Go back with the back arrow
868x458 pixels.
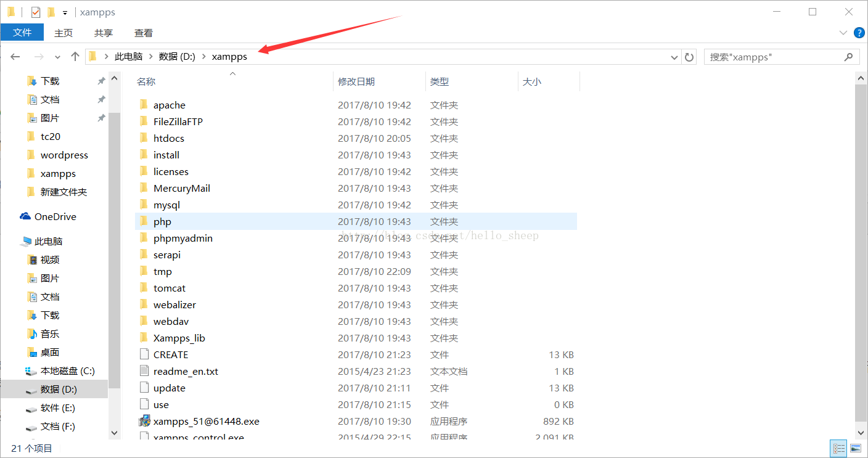(x=15, y=57)
